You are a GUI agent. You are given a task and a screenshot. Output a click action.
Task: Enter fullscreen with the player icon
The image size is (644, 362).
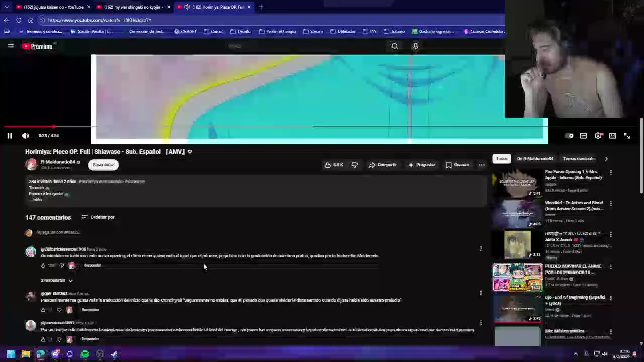point(627,135)
